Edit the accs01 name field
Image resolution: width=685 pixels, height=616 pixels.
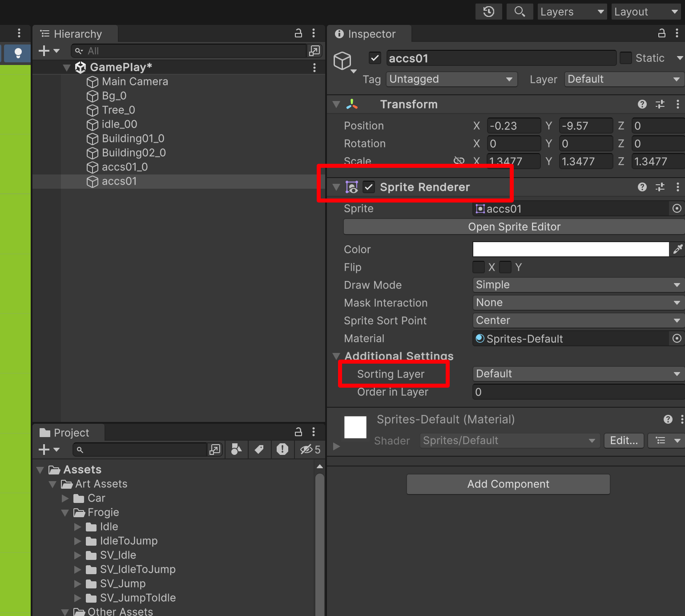point(501,58)
